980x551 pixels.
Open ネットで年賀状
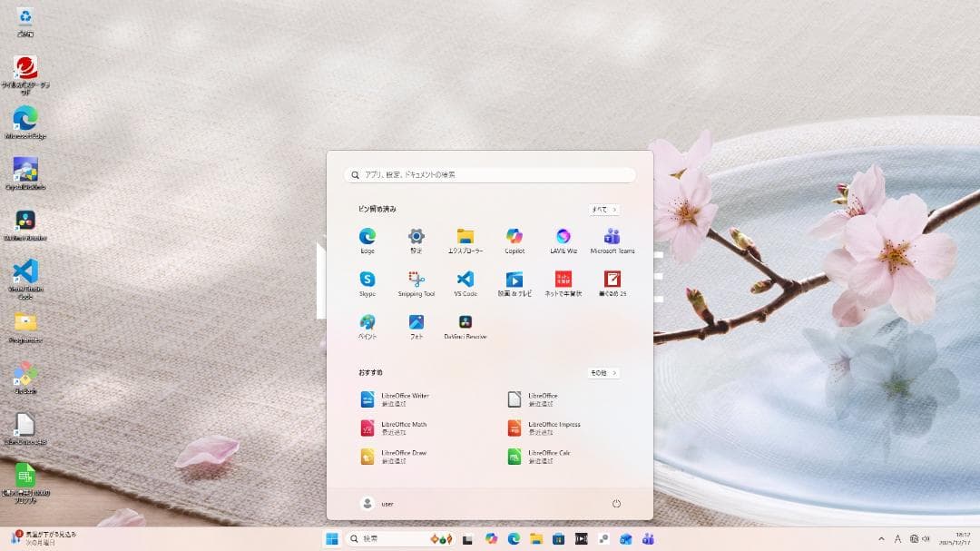click(563, 280)
